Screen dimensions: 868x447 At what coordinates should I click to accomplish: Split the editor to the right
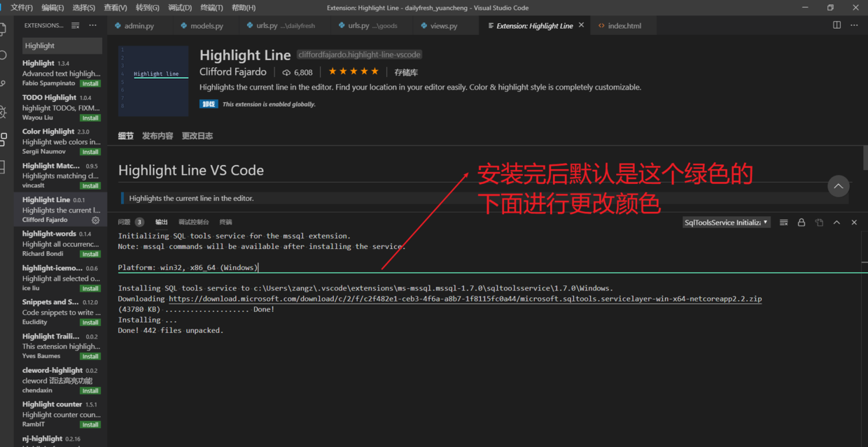836,25
